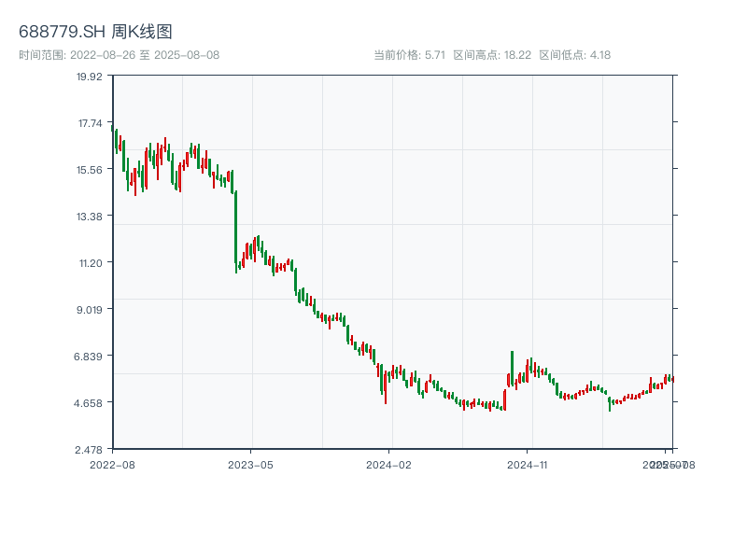The image size is (747, 560).
Task: Click the 区间高点 18.22 label
Action: [x=492, y=55]
